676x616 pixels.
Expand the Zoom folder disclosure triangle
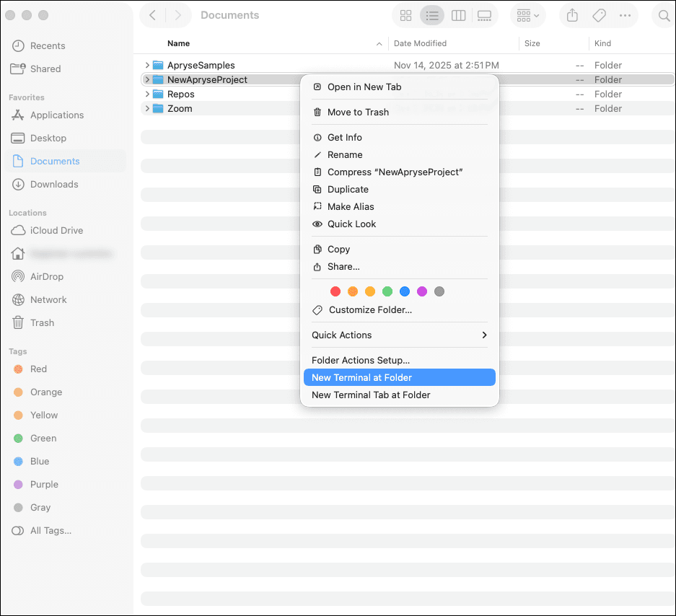(x=147, y=109)
